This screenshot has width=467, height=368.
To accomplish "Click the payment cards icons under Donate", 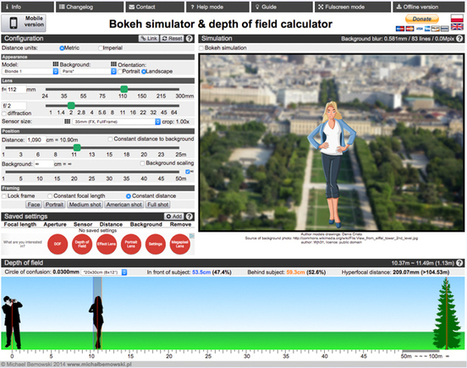I will tap(422, 29).
